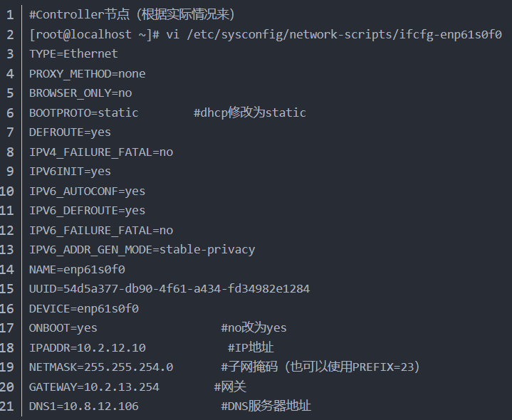Click the #dhcp修改为static comment

pyautogui.click(x=249, y=112)
